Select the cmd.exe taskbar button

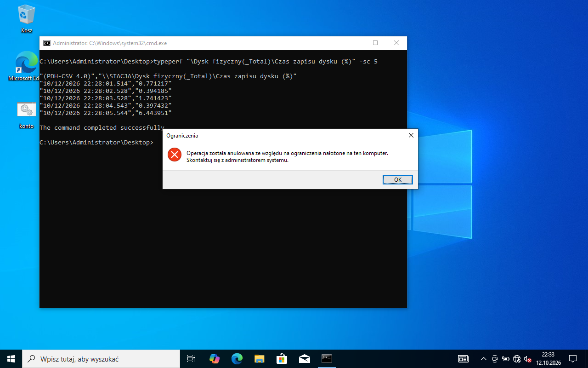click(x=327, y=359)
